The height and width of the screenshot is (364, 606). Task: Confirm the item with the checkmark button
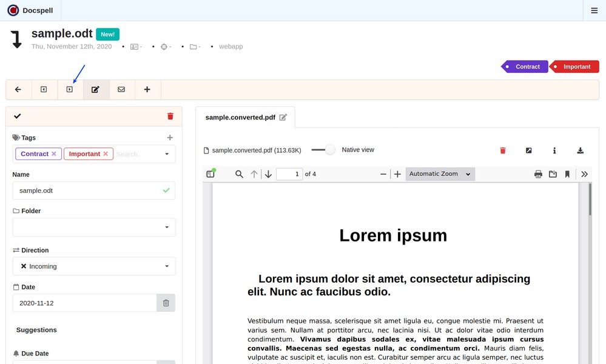coord(17,116)
